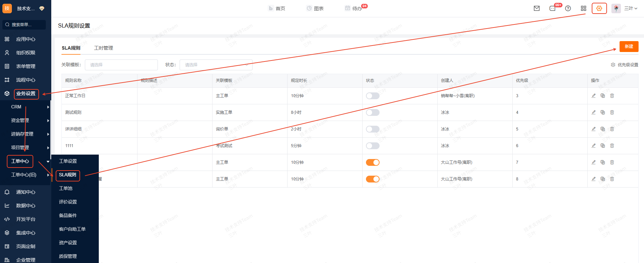The width and height of the screenshot is (644, 263).
Task: Switch to the 工时管理 tab
Action: [104, 48]
